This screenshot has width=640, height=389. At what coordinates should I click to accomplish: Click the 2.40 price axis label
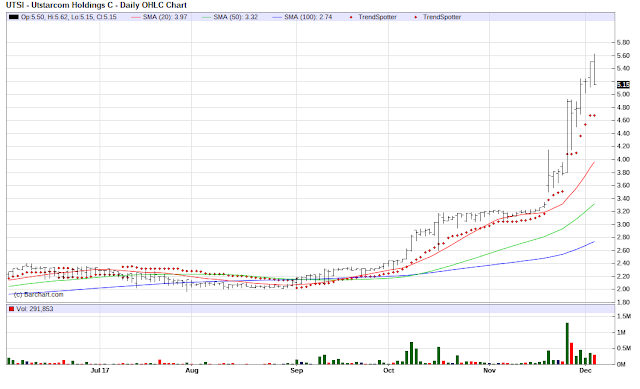623,263
